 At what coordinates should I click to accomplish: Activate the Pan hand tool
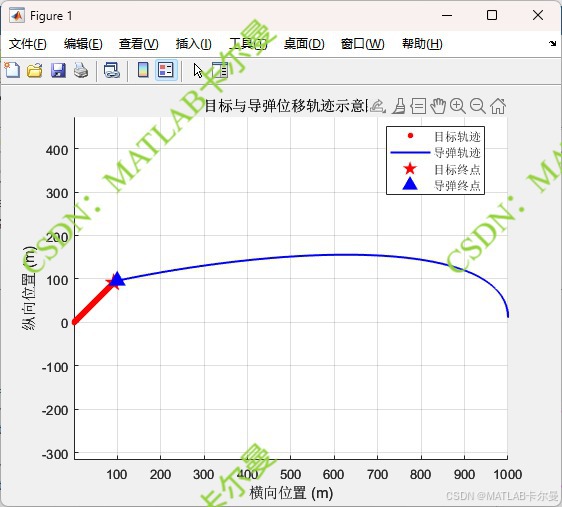tap(438, 106)
